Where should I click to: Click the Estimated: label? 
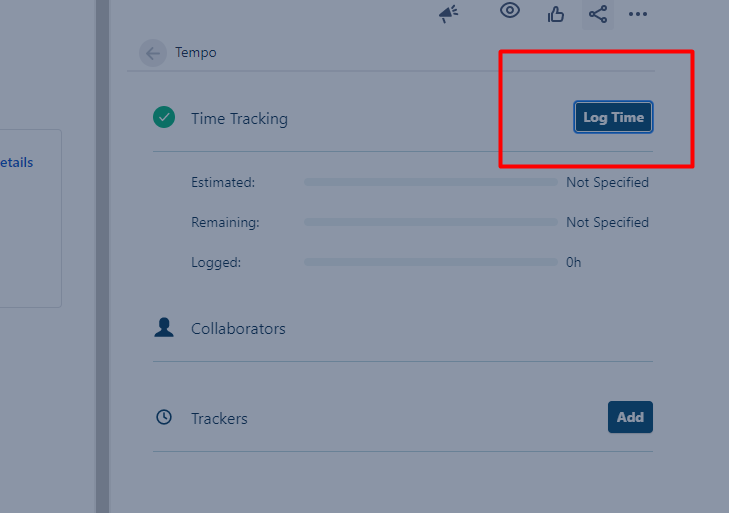223,182
